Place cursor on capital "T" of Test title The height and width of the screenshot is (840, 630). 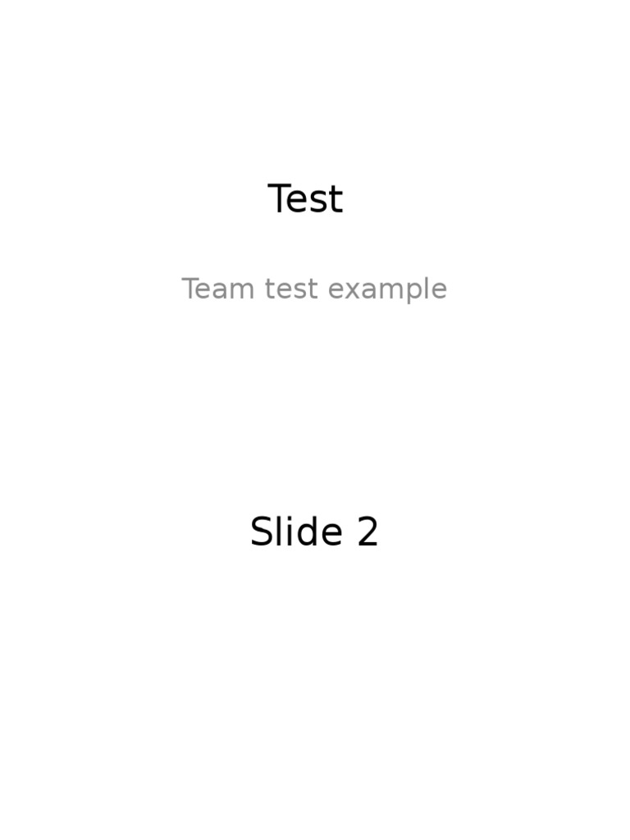(x=281, y=199)
